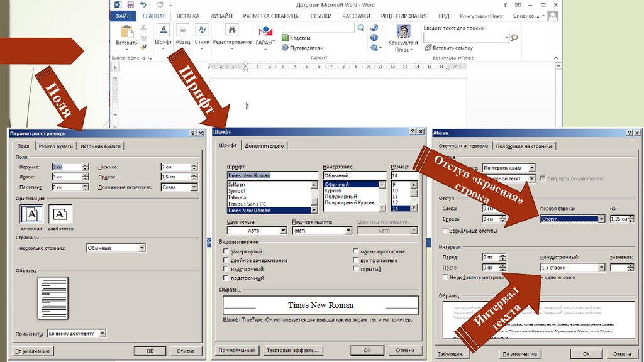The image size is (644, 362).
Task: Click the Save floppy icon in title bar
Action: [x=130, y=5]
